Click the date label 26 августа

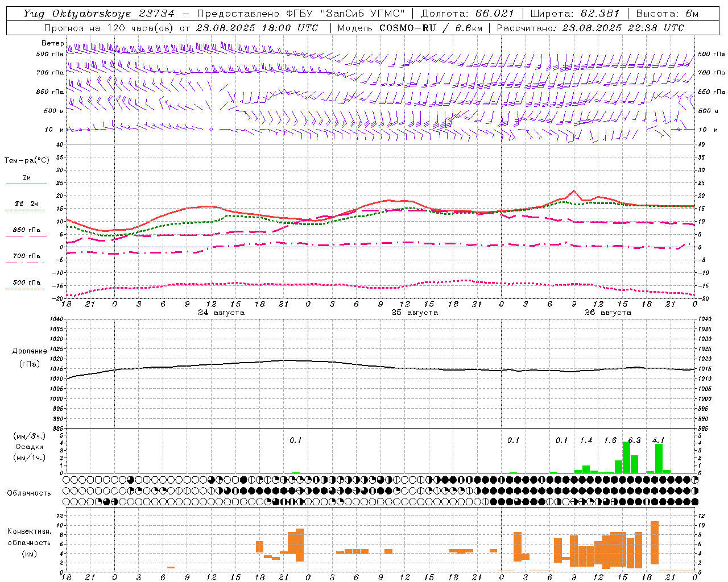click(x=608, y=313)
